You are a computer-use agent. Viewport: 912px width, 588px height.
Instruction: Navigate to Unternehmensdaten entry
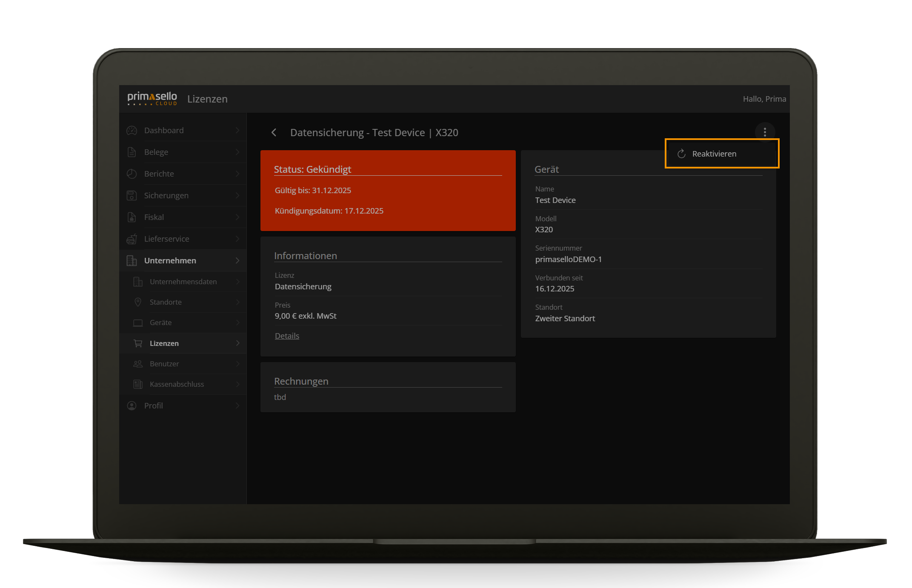pyautogui.click(x=183, y=282)
